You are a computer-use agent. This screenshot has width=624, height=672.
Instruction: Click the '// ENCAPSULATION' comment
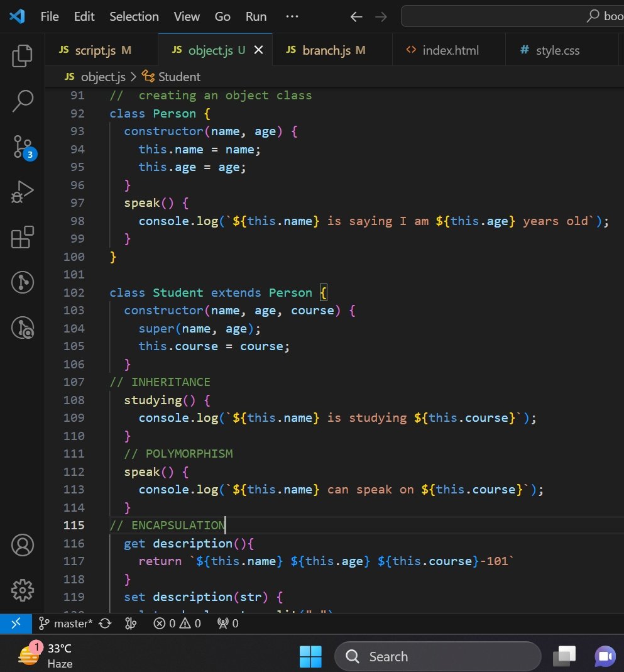point(167,526)
